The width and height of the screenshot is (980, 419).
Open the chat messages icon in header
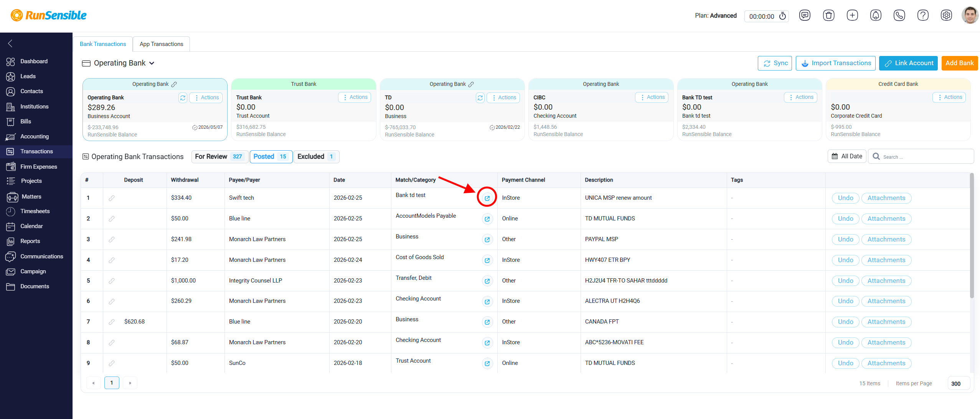pyautogui.click(x=805, y=15)
